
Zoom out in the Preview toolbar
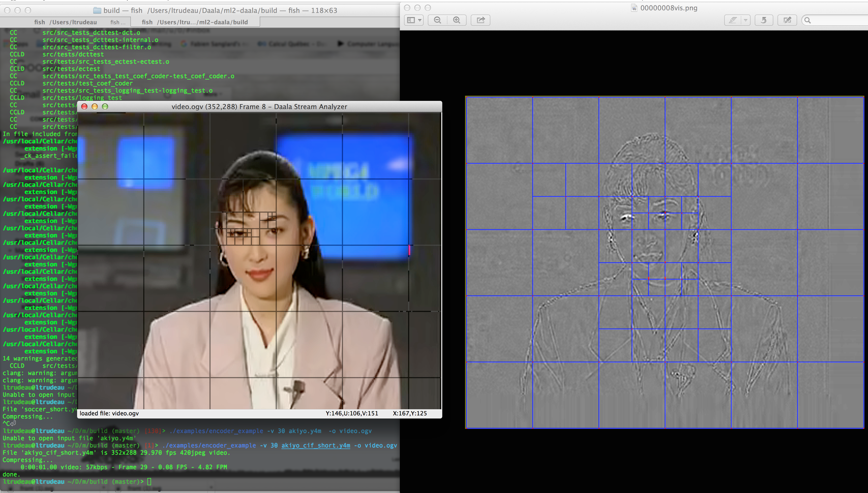[437, 20]
